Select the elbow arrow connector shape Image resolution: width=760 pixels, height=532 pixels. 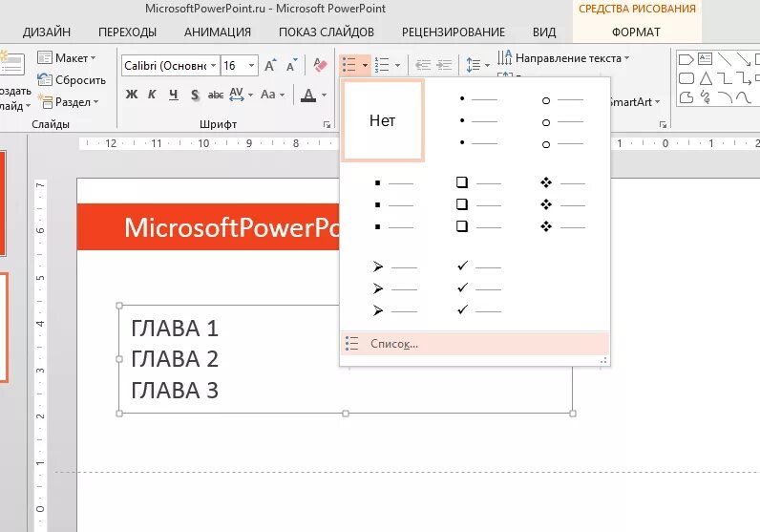743,78
